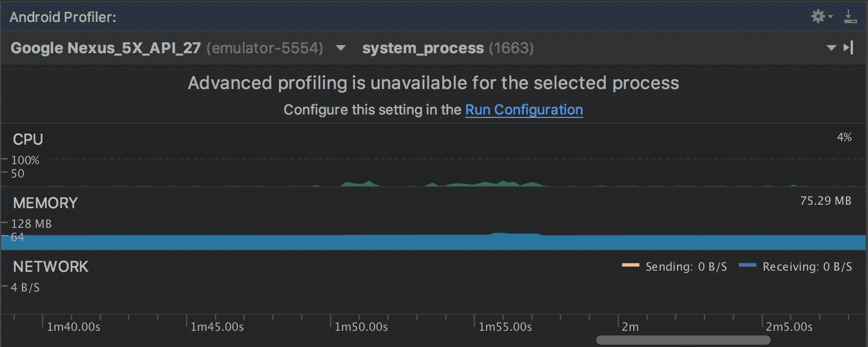This screenshot has height=347, width=868.
Task: Click the blue Receiving legend swatch
Action: tap(748, 266)
